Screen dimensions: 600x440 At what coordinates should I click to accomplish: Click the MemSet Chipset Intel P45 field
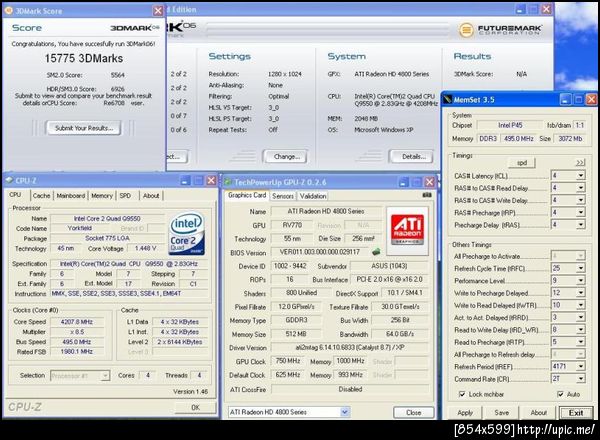pos(510,125)
